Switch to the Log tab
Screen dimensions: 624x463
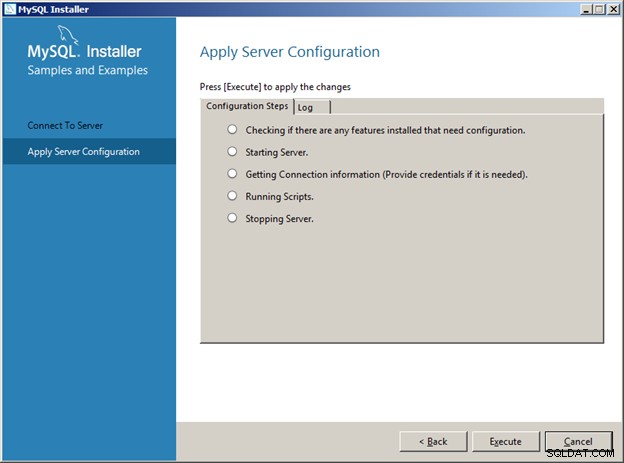(x=312, y=107)
